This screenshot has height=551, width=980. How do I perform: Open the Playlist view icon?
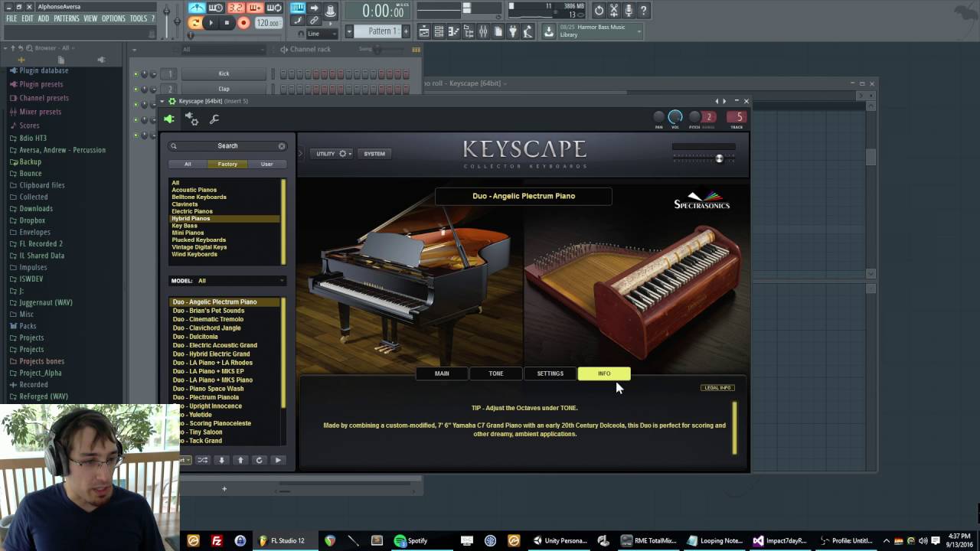coord(424,31)
